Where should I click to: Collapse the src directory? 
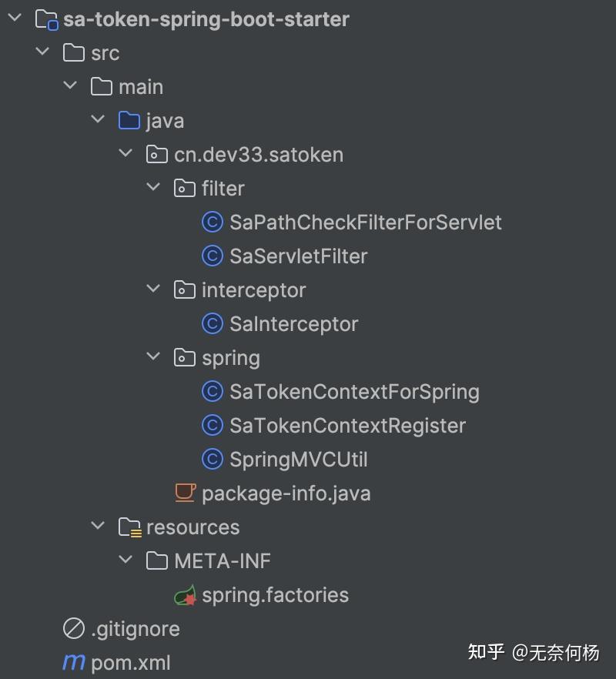[x=42, y=52]
